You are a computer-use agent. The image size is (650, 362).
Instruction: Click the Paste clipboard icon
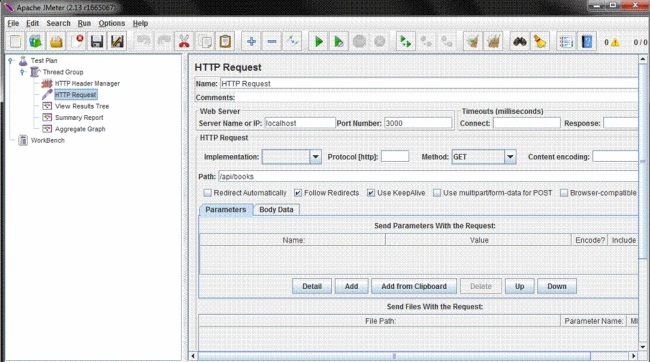point(225,41)
